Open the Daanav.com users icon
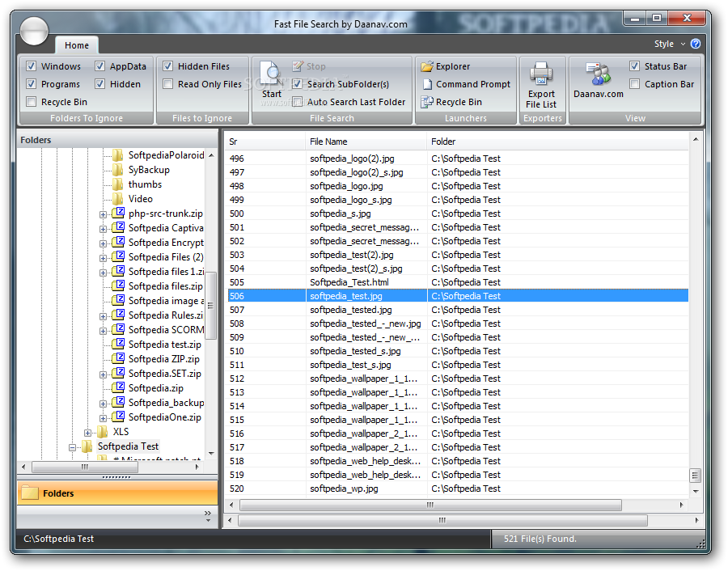The image size is (728, 571). click(x=598, y=74)
